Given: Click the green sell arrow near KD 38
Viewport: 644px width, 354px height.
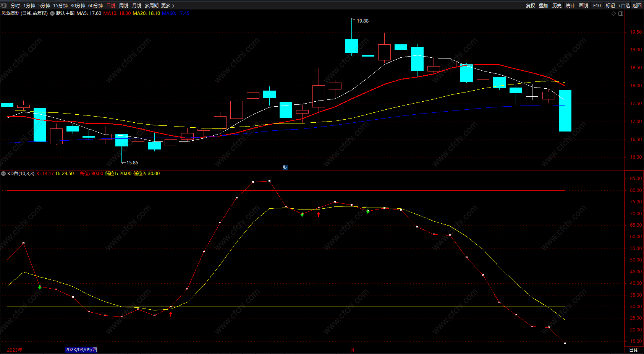Looking at the screenshot, I should coord(40,287).
